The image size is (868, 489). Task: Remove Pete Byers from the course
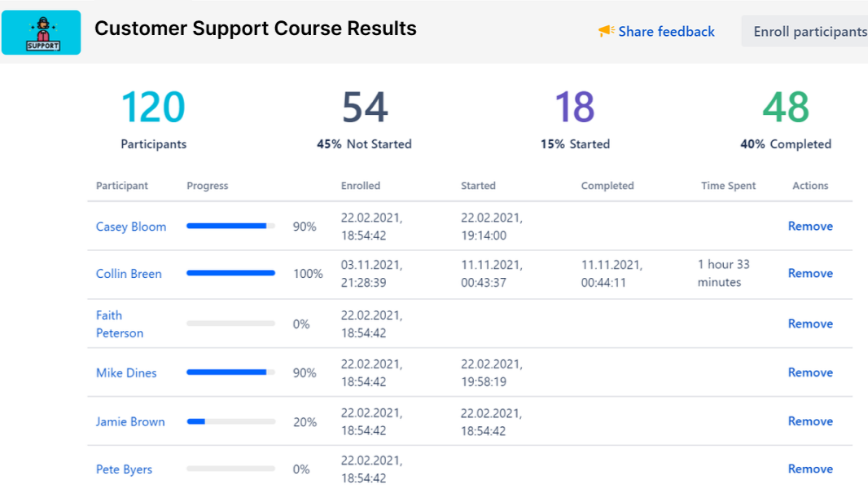point(810,469)
